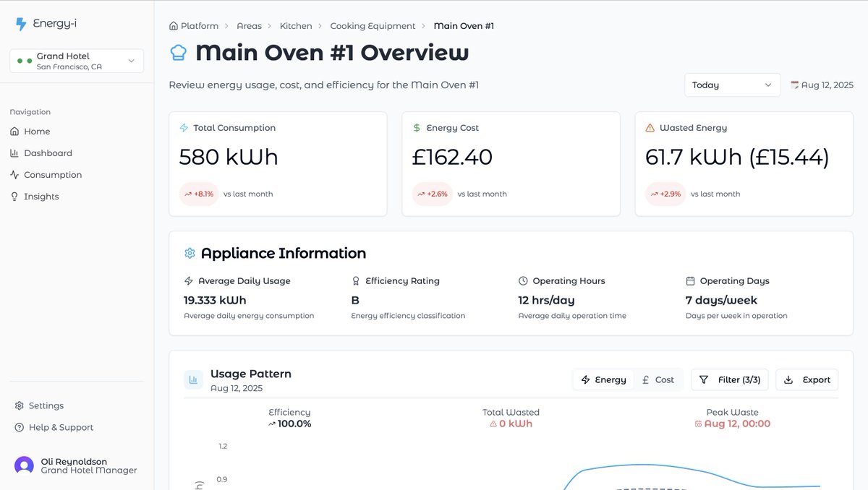This screenshot has height=490, width=868.
Task: Click the gear icon beside Appliance Information
Action: [190, 254]
